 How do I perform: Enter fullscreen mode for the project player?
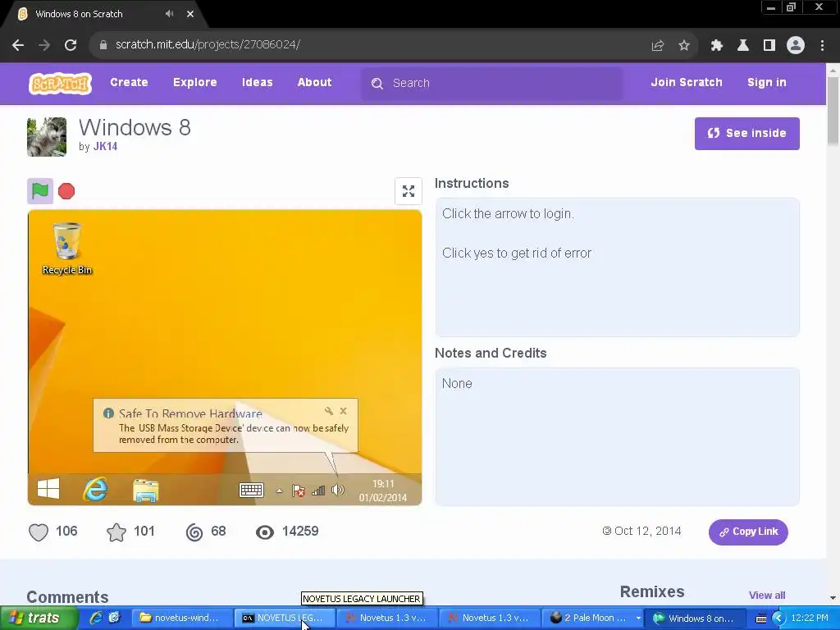point(409,190)
